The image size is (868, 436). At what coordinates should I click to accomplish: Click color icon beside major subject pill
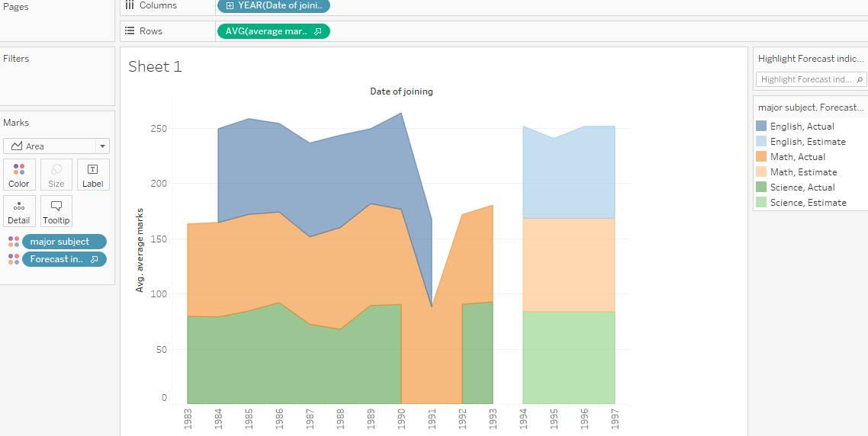(x=13, y=242)
